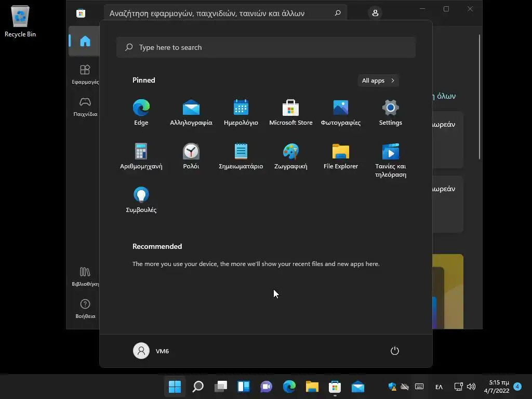This screenshot has width=532, height=399.
Task: Open the Ρολόι clock app
Action: pos(191,156)
